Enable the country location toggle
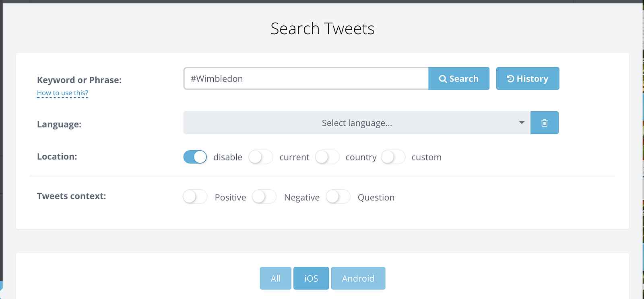Image resolution: width=644 pixels, height=299 pixels. tap(327, 157)
